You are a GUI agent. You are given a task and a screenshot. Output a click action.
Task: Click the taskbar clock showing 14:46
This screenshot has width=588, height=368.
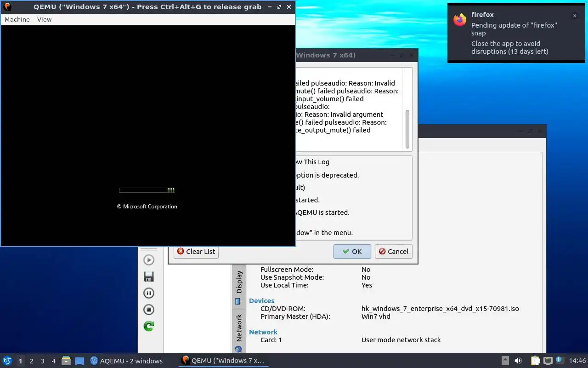577,361
